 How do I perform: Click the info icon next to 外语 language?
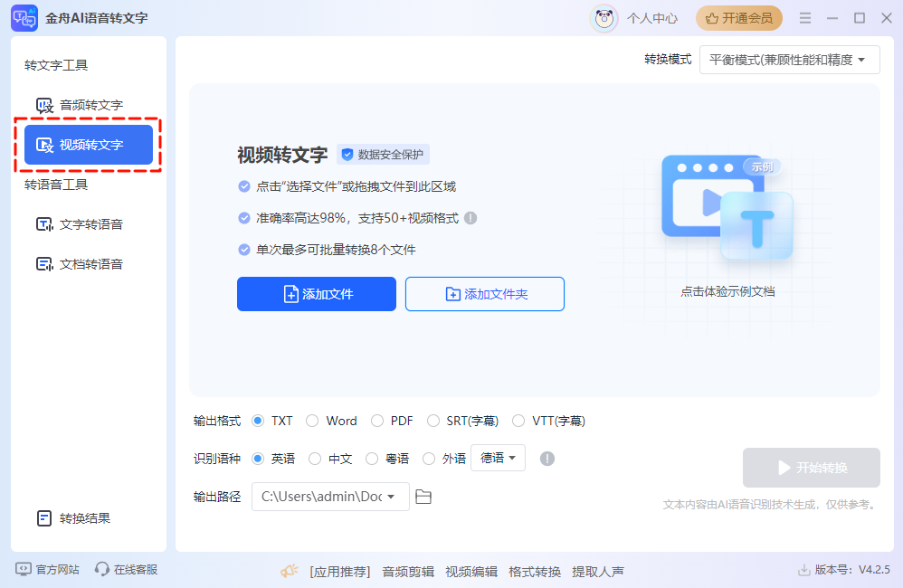point(547,459)
